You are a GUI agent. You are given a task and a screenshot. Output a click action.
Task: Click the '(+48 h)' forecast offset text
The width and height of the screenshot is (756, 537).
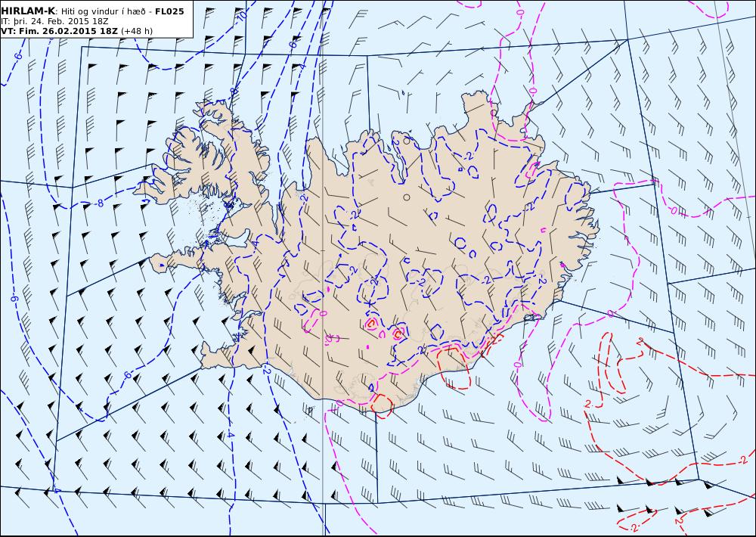[136, 31]
